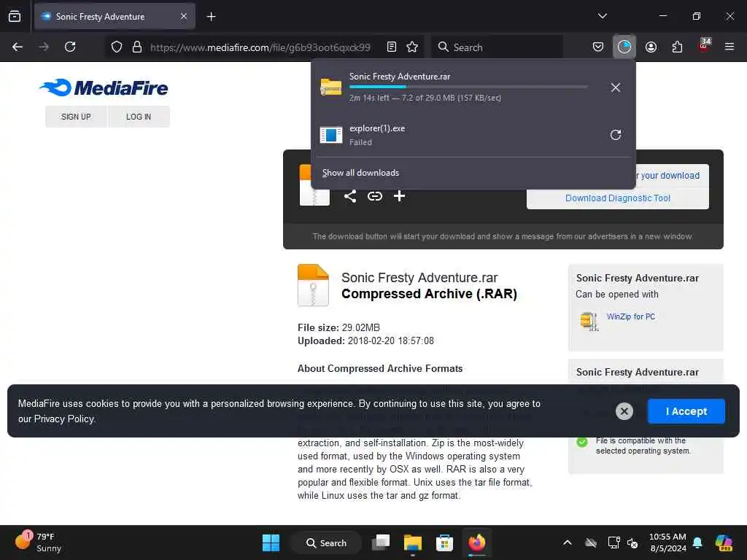Image resolution: width=747 pixels, height=560 pixels.
Task: View site security padlock info
Action: click(x=137, y=47)
